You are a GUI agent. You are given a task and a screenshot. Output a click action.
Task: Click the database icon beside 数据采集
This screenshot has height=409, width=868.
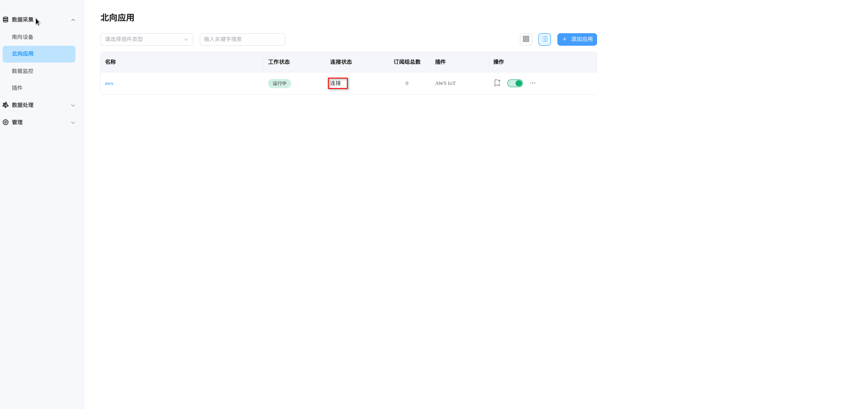click(5, 19)
